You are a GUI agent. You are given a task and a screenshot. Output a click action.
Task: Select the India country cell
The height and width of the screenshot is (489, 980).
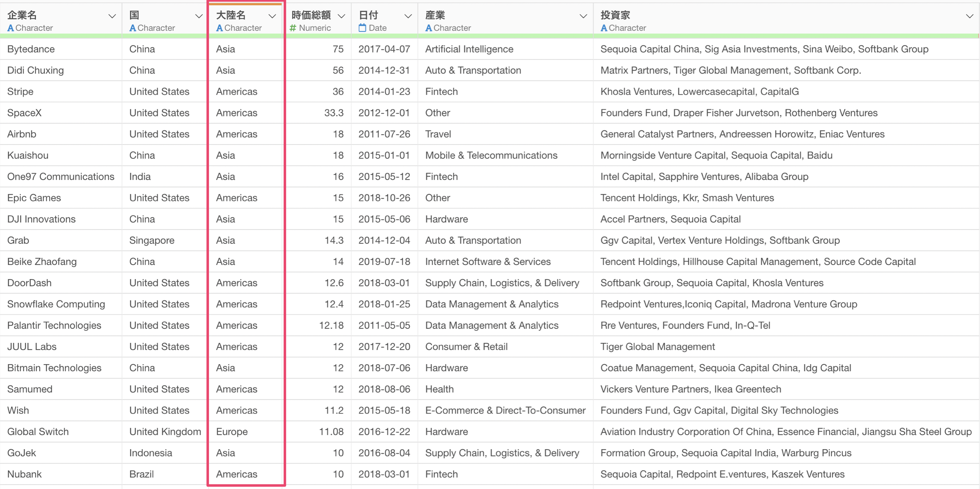[x=164, y=177]
